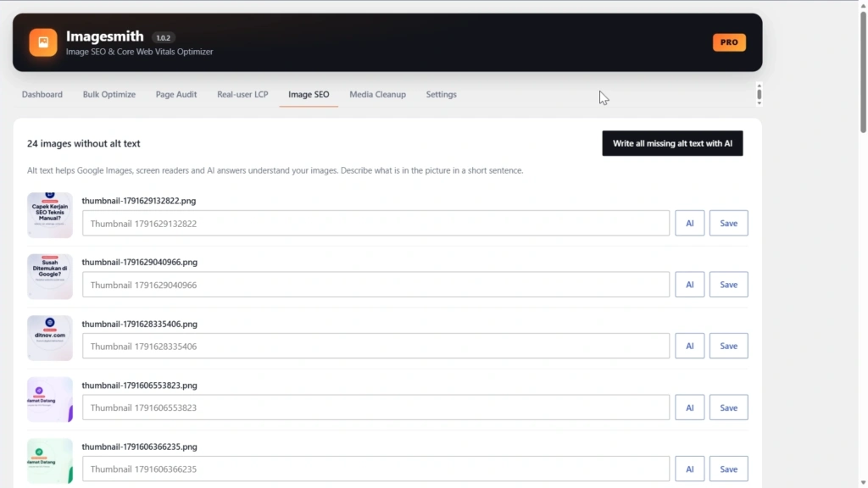
Task: Save alt text for thumbnail-1791629132822.png
Action: pos(728,223)
